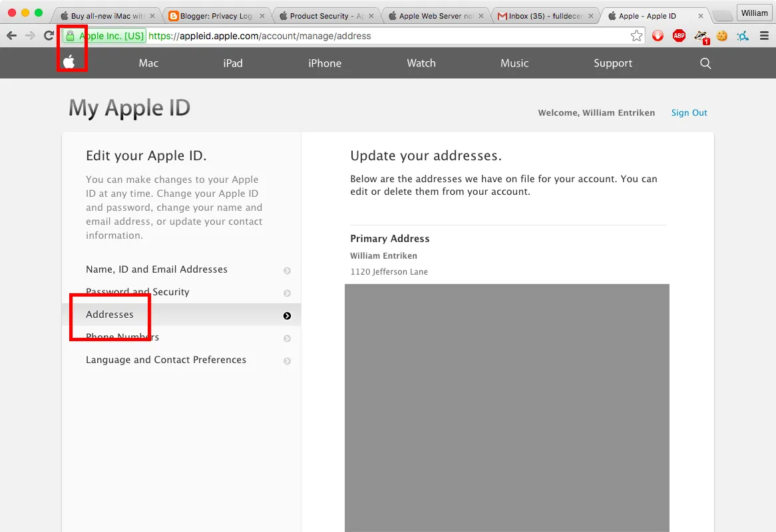Click the Welcome, William Entriken text
The height and width of the screenshot is (532, 776).
596,113
